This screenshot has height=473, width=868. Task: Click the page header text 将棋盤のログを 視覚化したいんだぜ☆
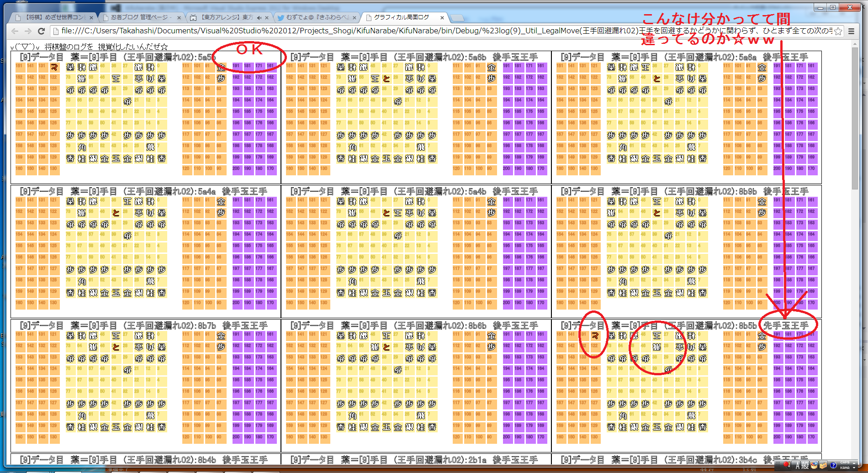[106, 47]
